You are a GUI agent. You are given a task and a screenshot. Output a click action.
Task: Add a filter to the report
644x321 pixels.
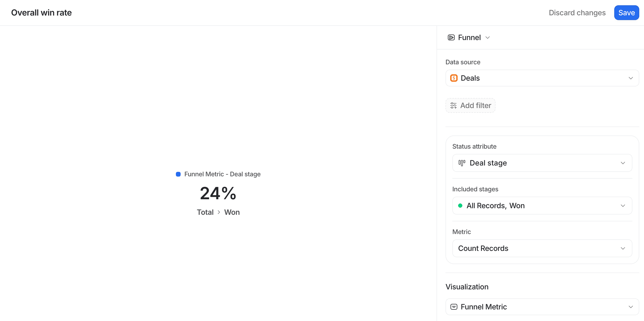(470, 105)
